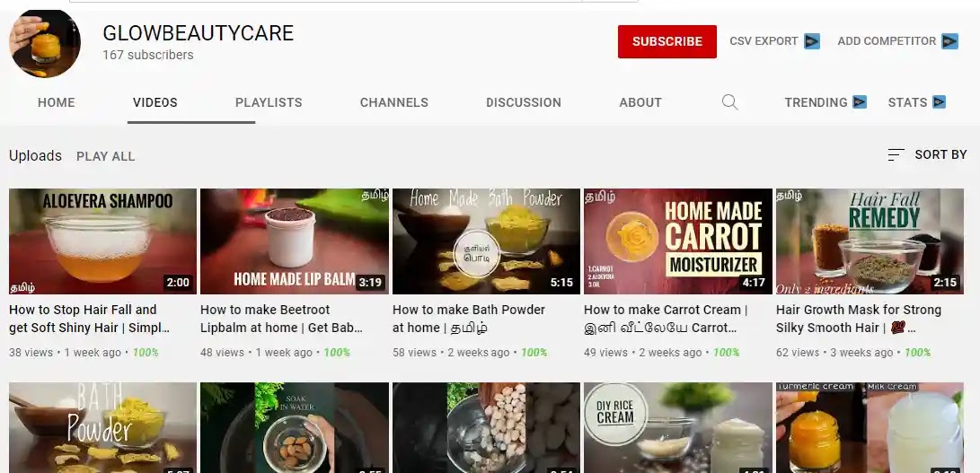The width and height of the screenshot is (980, 473).
Task: Click the 3:19 duration badge
Action: [370, 283]
